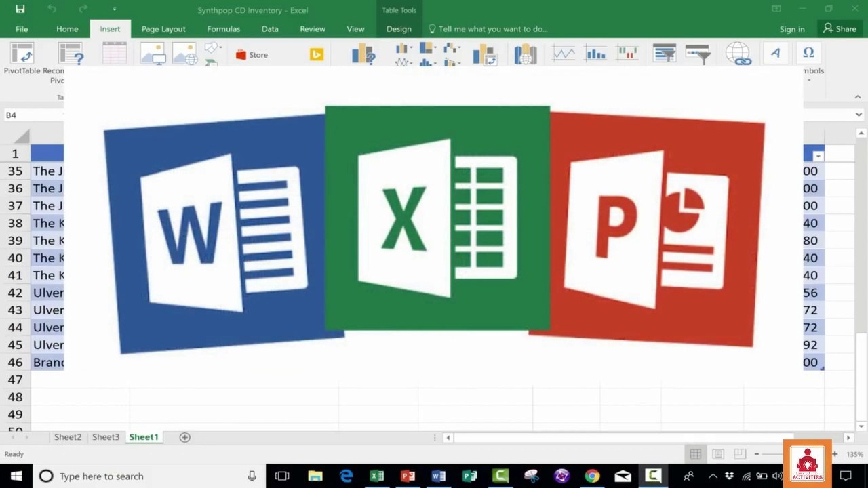Image resolution: width=868 pixels, height=488 pixels.
Task: Open the Shapes gallery
Action: pyautogui.click(x=213, y=47)
